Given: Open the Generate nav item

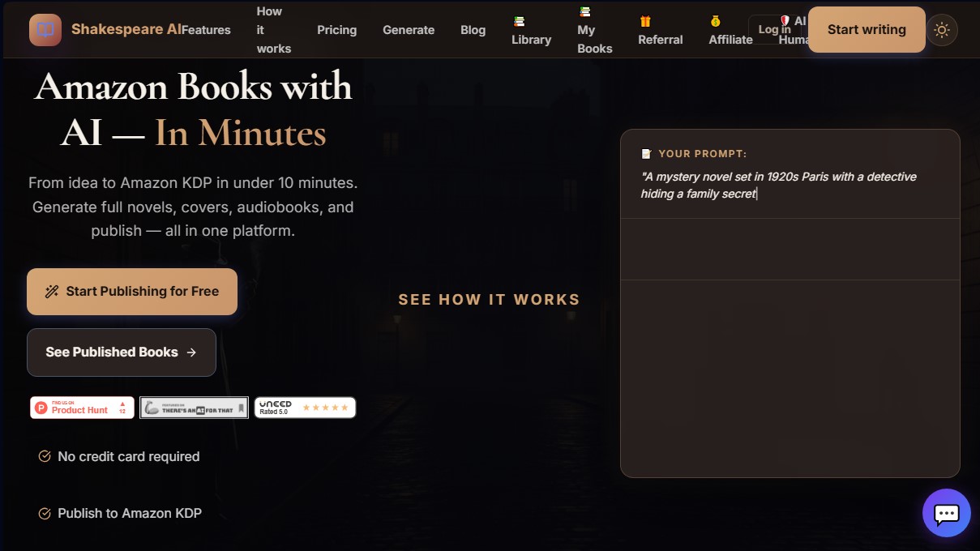Looking at the screenshot, I should point(409,30).
